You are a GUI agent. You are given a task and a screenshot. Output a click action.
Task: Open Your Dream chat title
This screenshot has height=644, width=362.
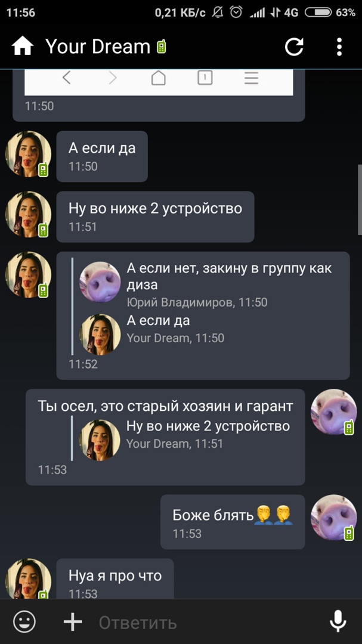[98, 47]
